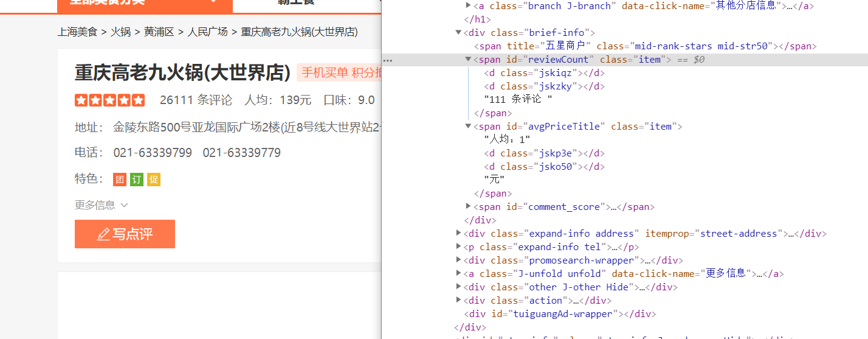Screen dimensions: 868x339
Task: Click the 特色 label
Action: pyautogui.click(x=89, y=179)
